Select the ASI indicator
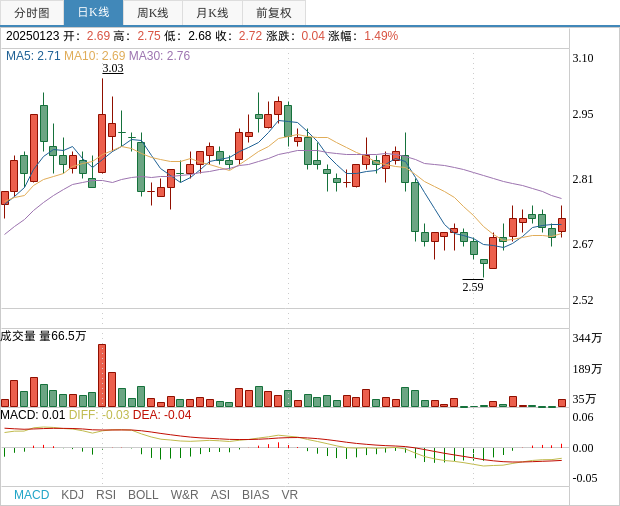The height and width of the screenshot is (506, 620). [220, 495]
